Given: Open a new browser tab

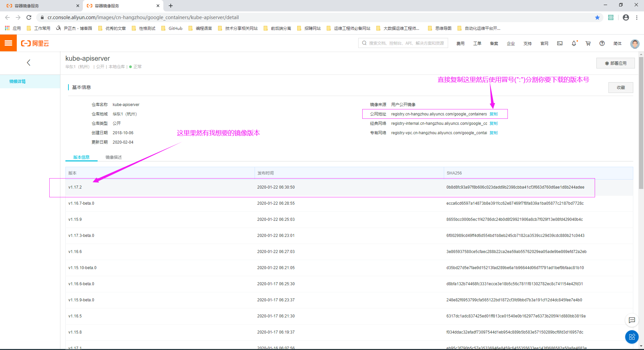Looking at the screenshot, I should (x=171, y=6).
